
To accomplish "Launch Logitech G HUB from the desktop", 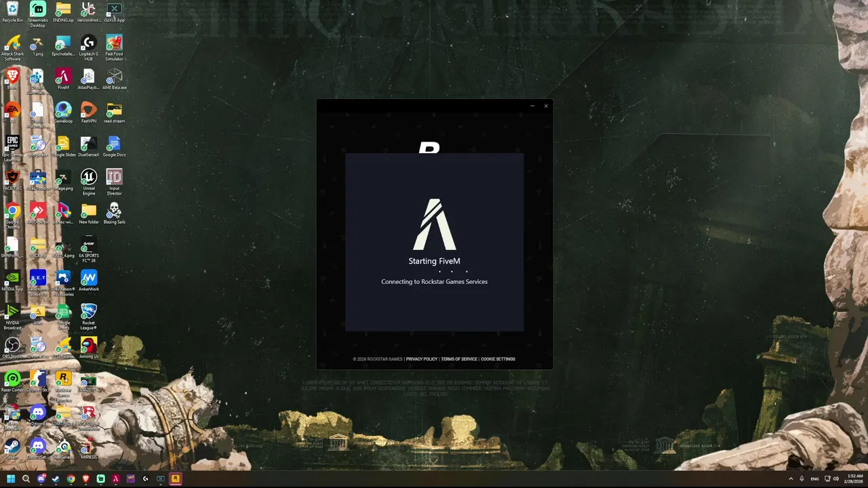I will pos(89,48).
